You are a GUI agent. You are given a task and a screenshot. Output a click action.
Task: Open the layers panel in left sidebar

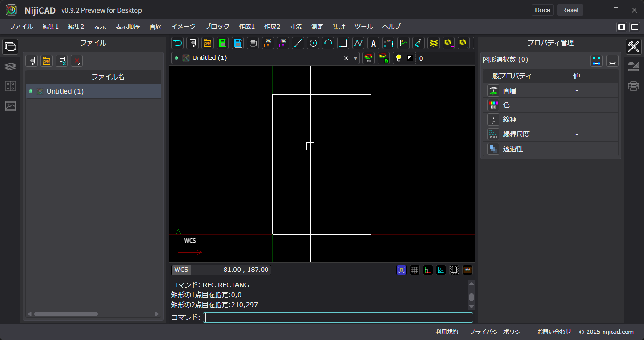(10, 66)
